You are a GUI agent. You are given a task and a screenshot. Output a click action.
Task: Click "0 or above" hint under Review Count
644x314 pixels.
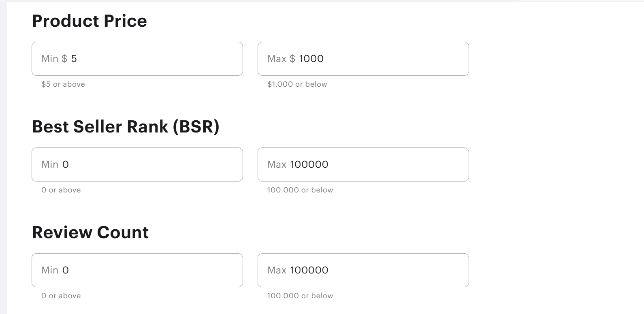(x=61, y=296)
